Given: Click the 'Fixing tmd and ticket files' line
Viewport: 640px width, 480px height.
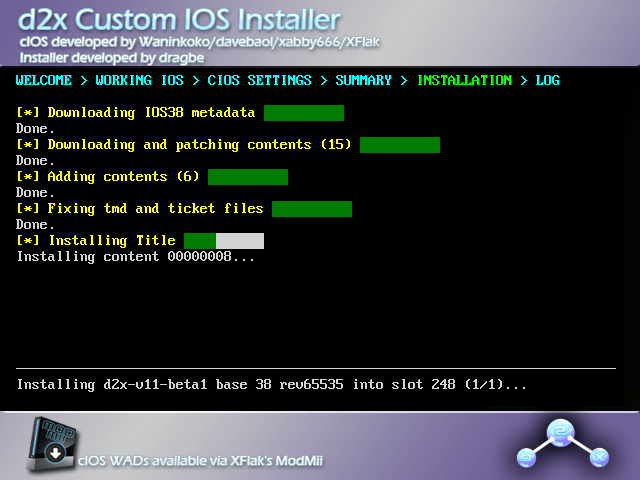Looking at the screenshot, I should point(140,209).
